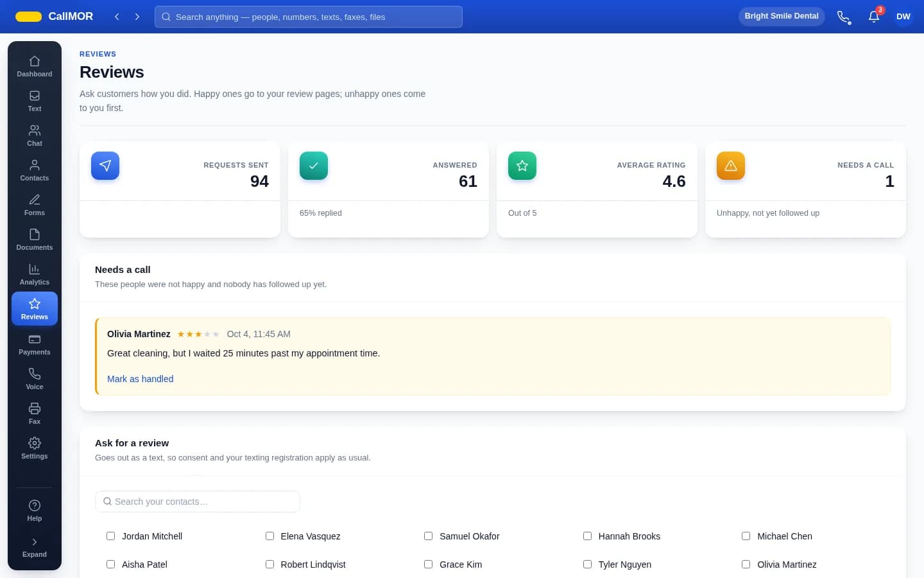Select Elena Vasquez for a review request
This screenshot has width=924, height=578.
269,536
